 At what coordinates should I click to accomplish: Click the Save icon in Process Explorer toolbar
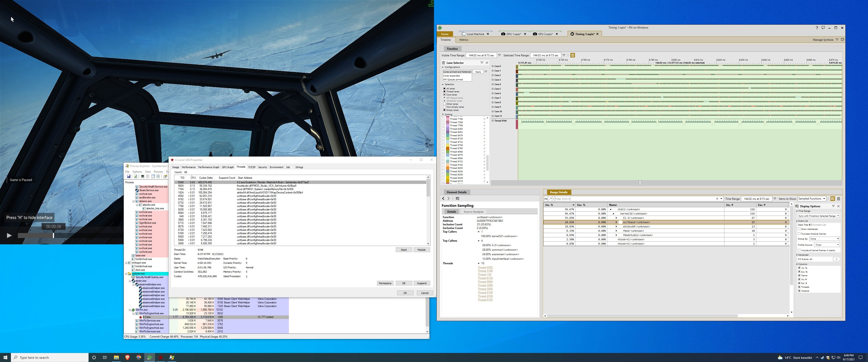click(128, 176)
